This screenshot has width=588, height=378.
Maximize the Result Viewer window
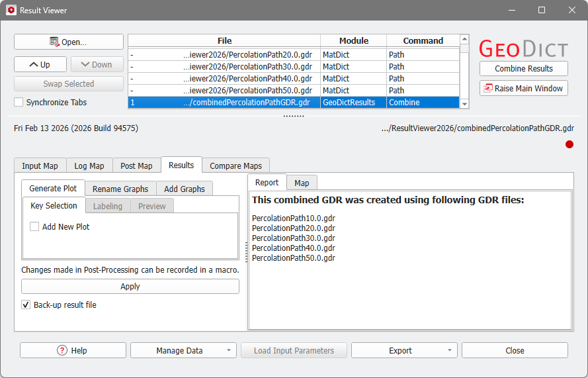[x=542, y=10]
